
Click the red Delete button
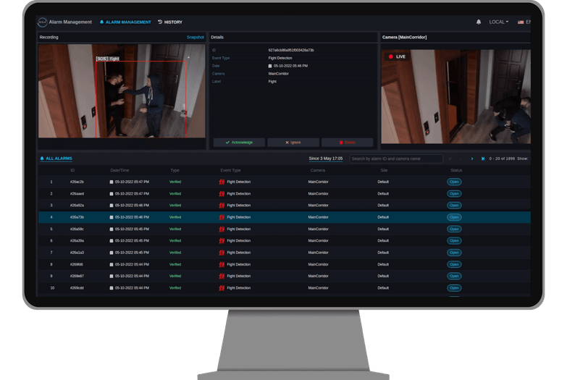point(348,143)
